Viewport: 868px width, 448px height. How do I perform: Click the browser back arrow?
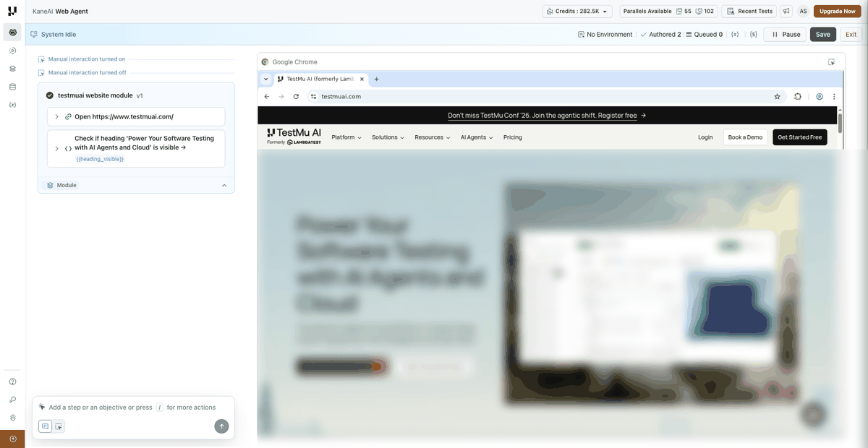267,96
